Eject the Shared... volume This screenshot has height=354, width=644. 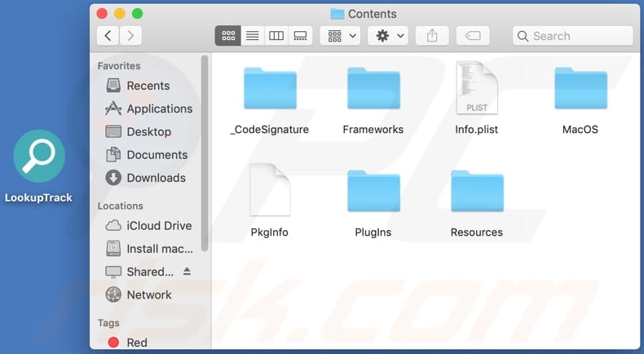tap(187, 272)
